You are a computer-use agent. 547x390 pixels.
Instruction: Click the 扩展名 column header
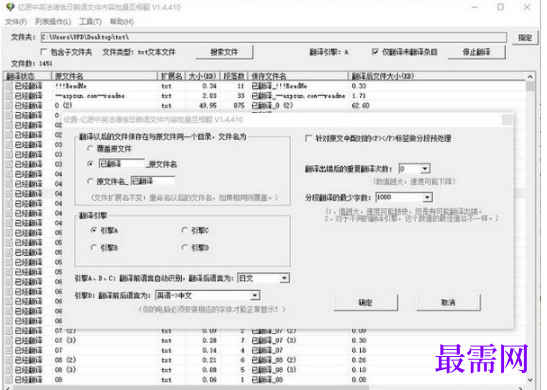point(171,76)
